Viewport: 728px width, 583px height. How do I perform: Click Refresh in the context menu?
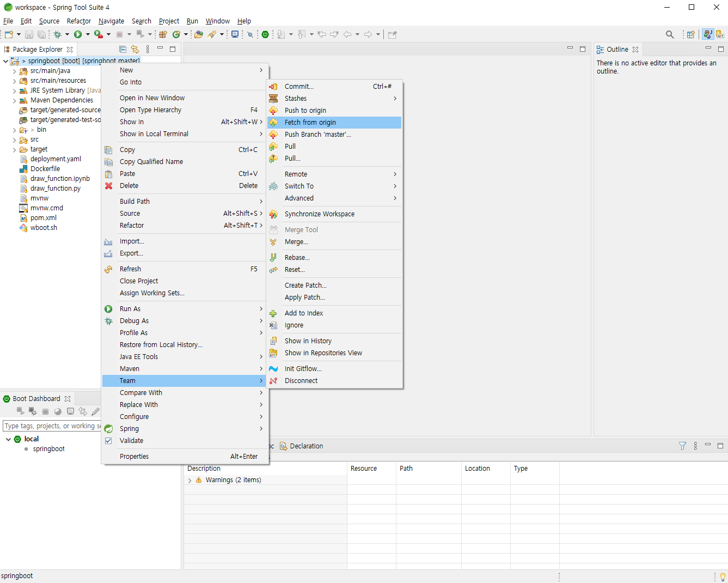tap(185, 269)
